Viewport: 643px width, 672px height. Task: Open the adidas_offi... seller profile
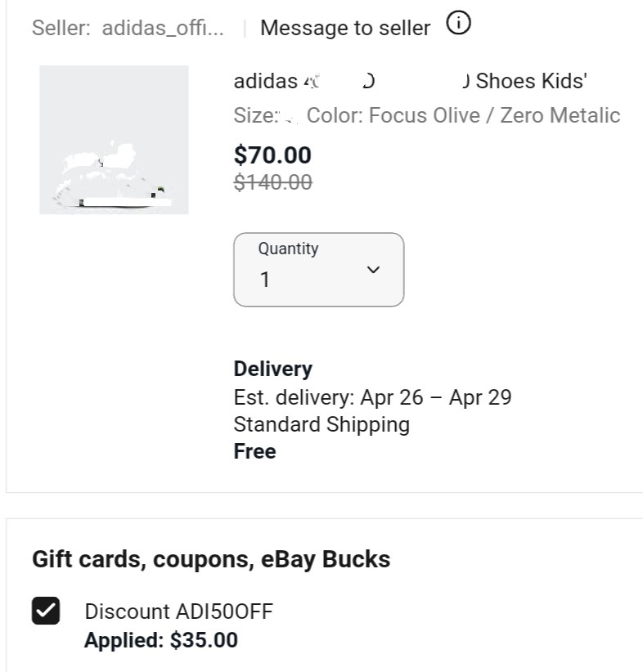[x=163, y=29]
